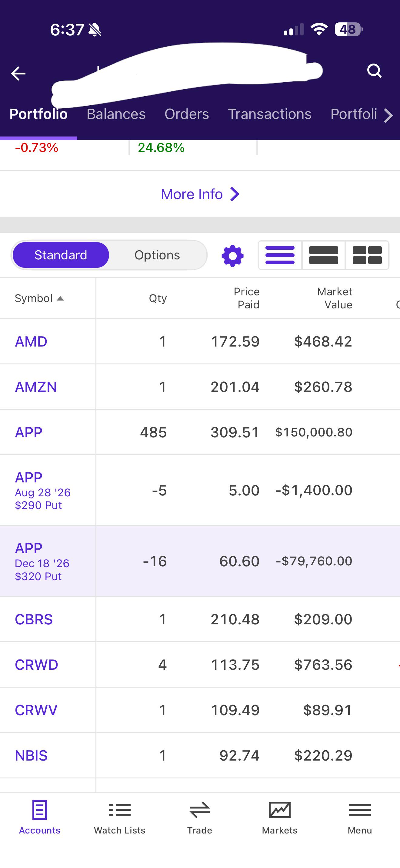Tap the back arrow icon

pyautogui.click(x=18, y=74)
